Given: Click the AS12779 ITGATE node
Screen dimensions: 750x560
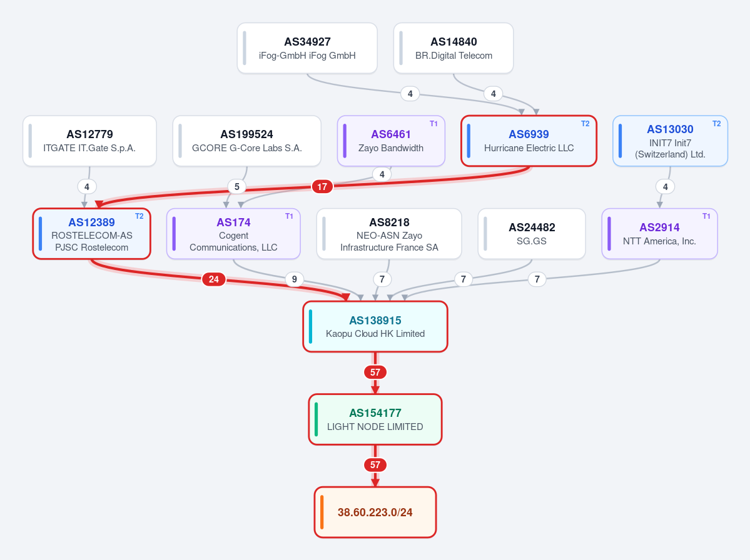Looking at the screenshot, I should pyautogui.click(x=89, y=141).
